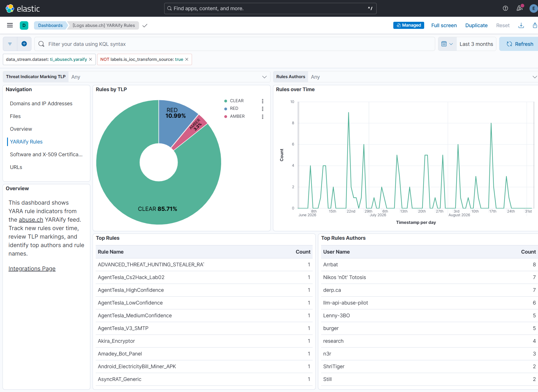Open URLs navigation link

16,167
